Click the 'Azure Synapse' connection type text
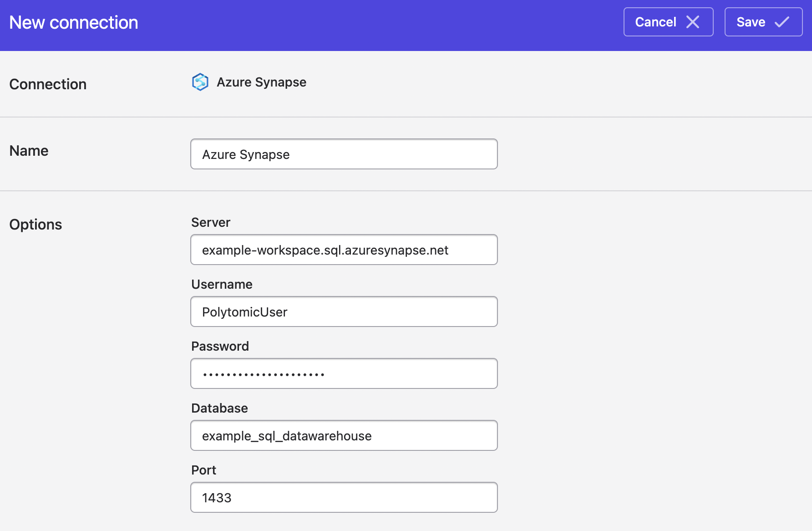The image size is (812, 531). click(x=261, y=82)
